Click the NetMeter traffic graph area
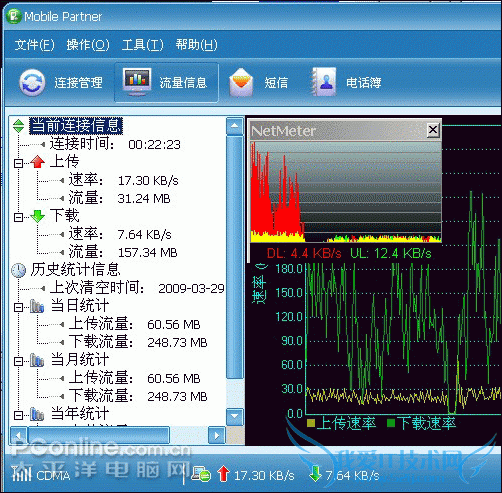Viewport: 502px width, 493px height. (346, 191)
